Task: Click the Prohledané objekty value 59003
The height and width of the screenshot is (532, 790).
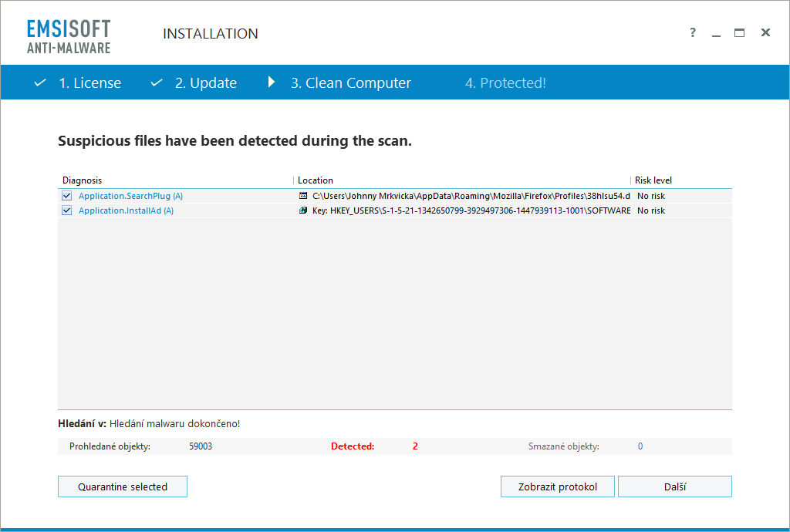Action: pos(201,446)
